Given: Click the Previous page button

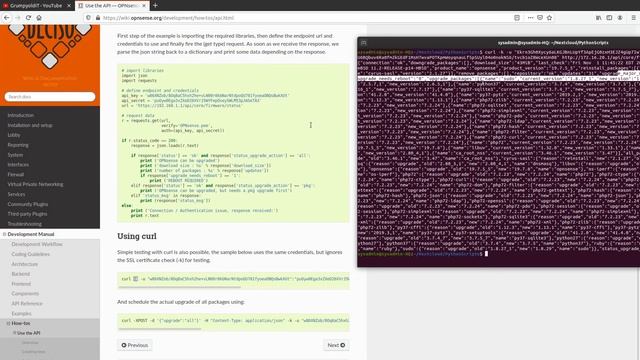Looking at the screenshot, I should [x=135, y=345].
